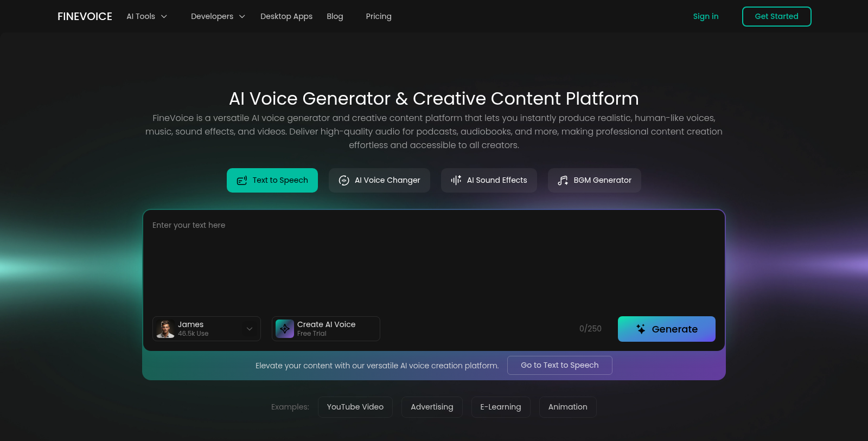This screenshot has height=441, width=868.
Task: Focus the 'Enter your text here' field
Action: [x=434, y=260]
